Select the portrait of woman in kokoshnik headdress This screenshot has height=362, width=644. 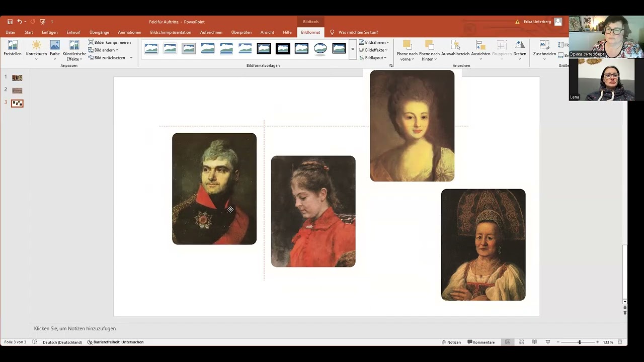[483, 245]
